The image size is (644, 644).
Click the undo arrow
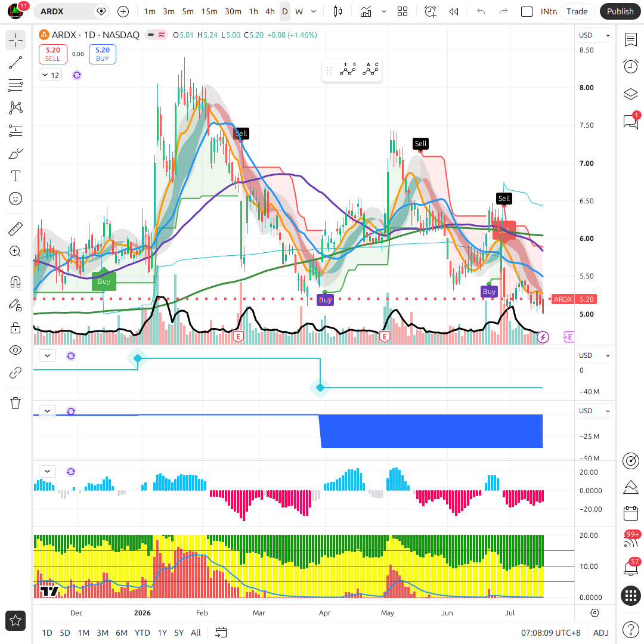click(x=481, y=11)
